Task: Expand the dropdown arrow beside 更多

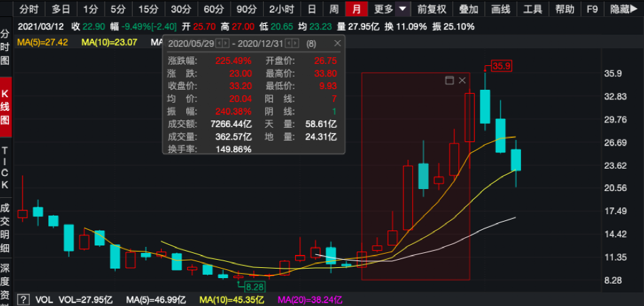Action: [x=403, y=9]
